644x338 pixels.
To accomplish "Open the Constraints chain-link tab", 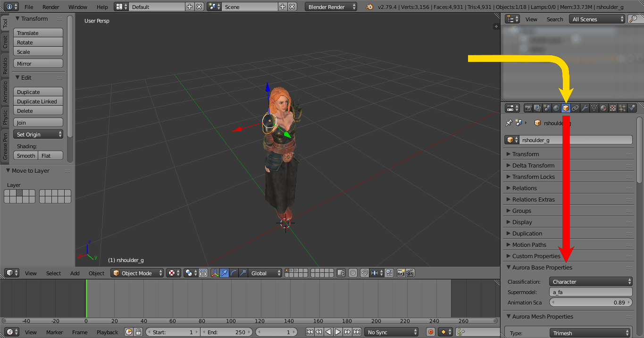I will (x=576, y=108).
